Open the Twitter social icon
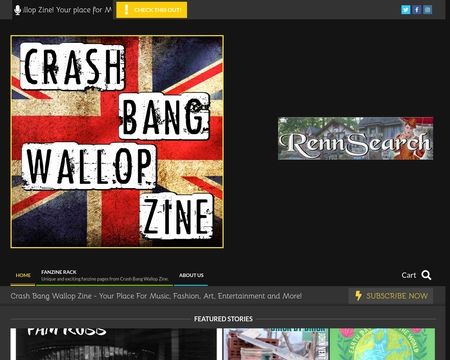Viewport: 450px width, 360px height. coord(405,10)
